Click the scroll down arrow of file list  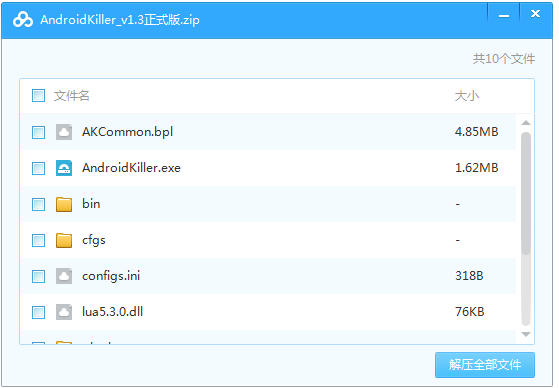526,334
